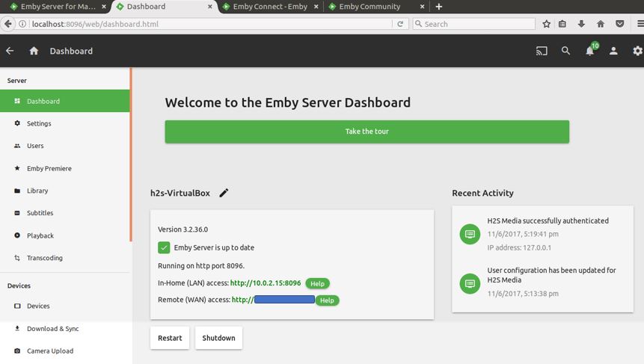This screenshot has height=364, width=644.
Task: Open Dashboard in the sidebar
Action: [65, 101]
